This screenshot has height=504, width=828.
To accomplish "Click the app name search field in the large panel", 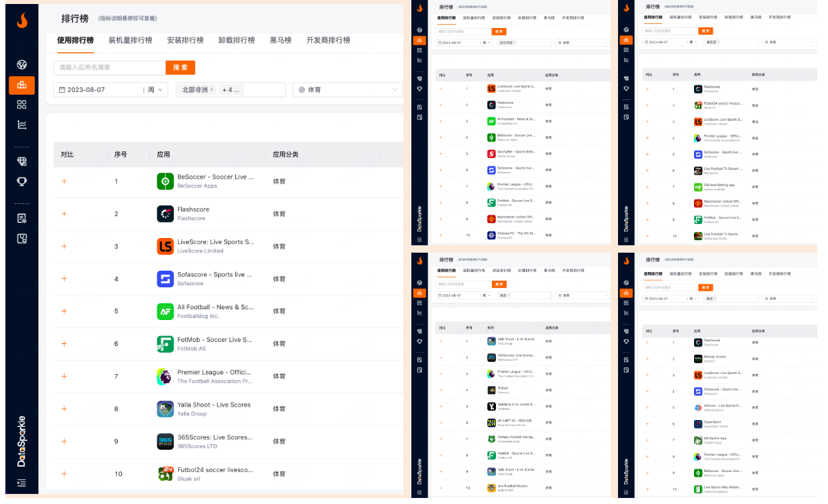I will [x=109, y=67].
